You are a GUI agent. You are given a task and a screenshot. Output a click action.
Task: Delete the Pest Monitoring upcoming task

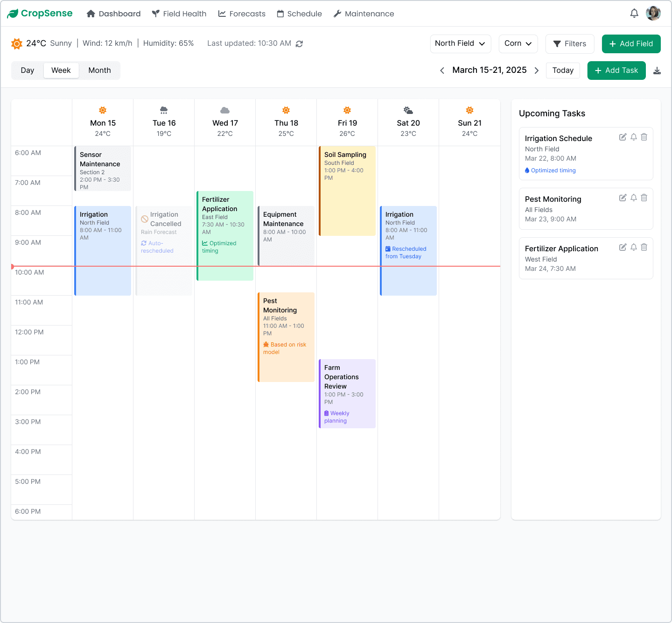[644, 198]
